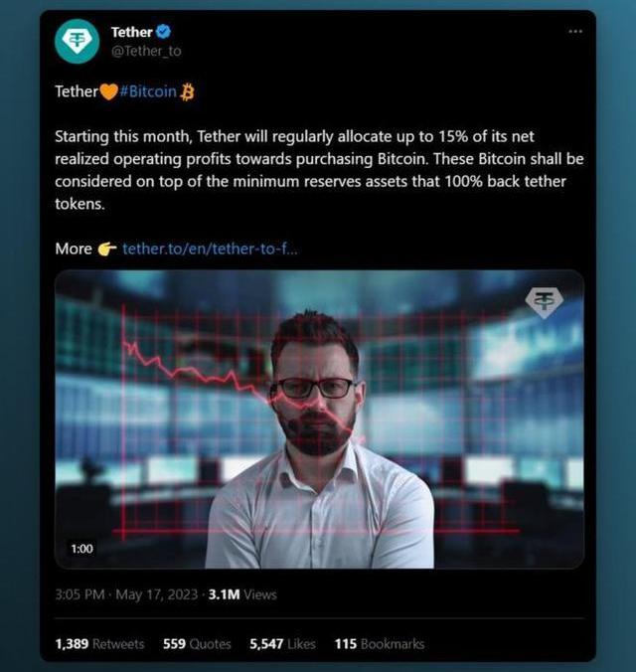Open the three-dot more options menu

pos(574,31)
